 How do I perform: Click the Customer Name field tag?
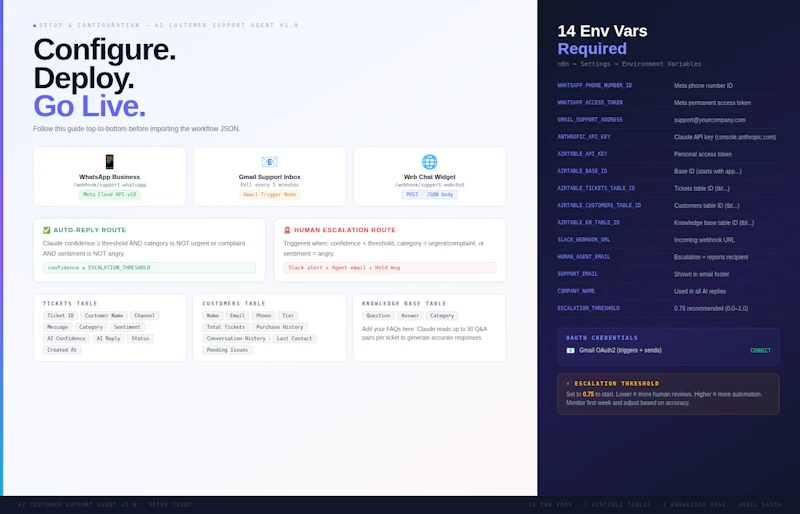[x=104, y=315]
